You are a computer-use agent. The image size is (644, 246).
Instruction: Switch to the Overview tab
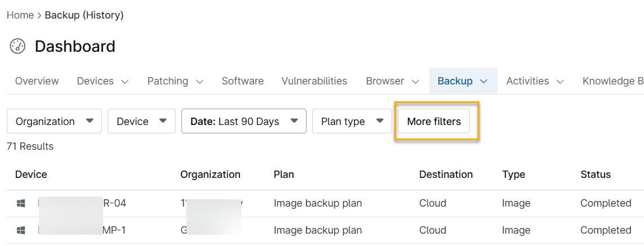tap(37, 81)
